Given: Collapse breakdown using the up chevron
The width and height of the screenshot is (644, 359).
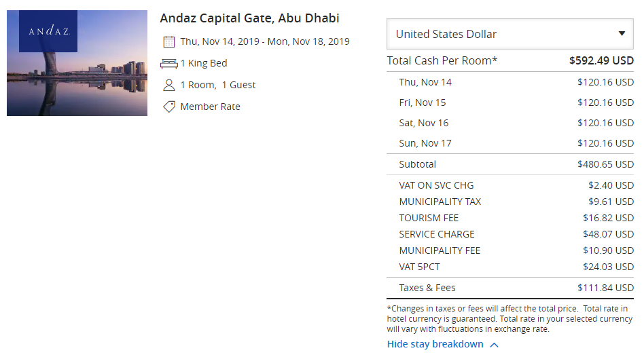Looking at the screenshot, I should point(494,345).
